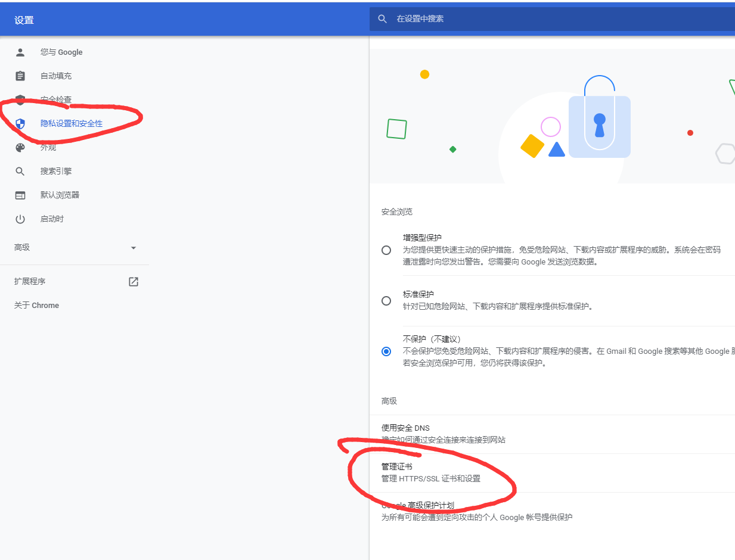
Task: Click the external link icon beside 扩展程序
Action: click(134, 282)
